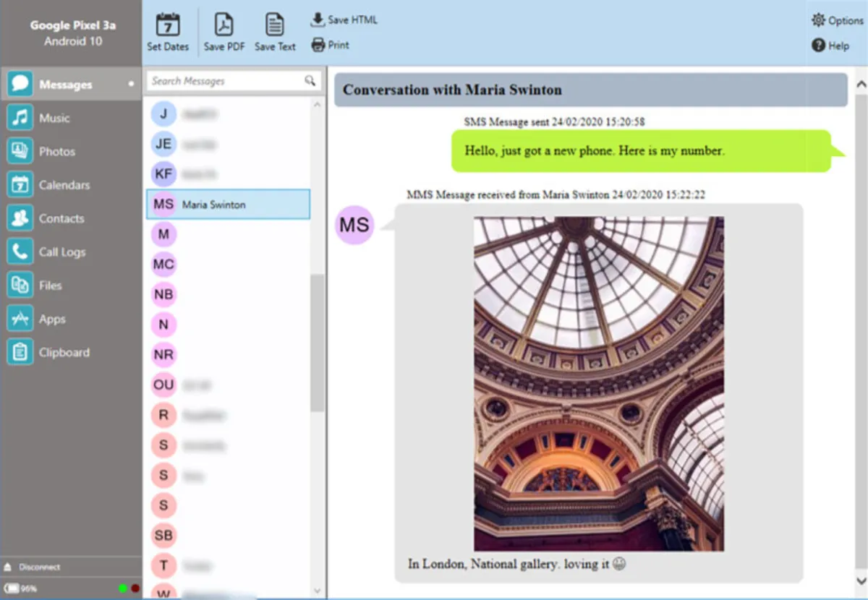Open Calendars from the sidebar
The height and width of the screenshot is (600, 868).
pos(64,184)
